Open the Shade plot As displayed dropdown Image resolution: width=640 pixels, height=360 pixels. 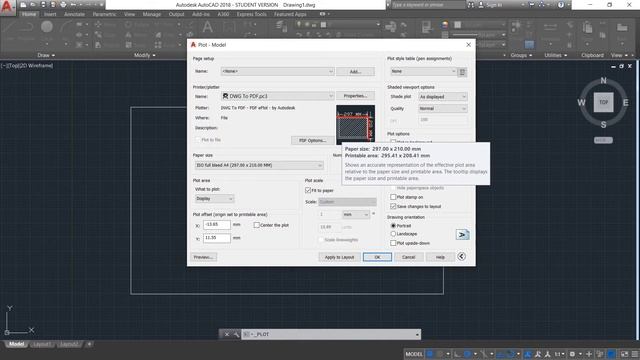click(x=443, y=97)
